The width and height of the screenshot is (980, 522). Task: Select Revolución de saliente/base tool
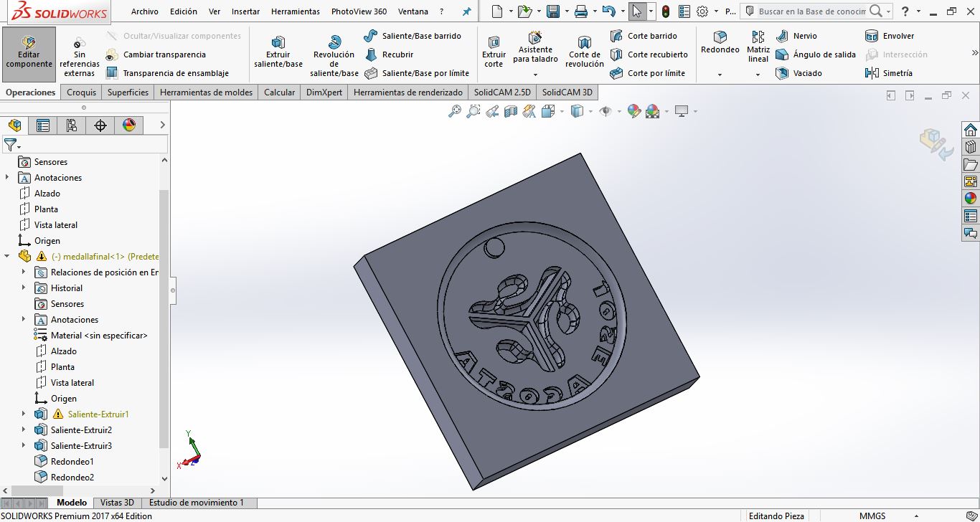click(x=334, y=56)
